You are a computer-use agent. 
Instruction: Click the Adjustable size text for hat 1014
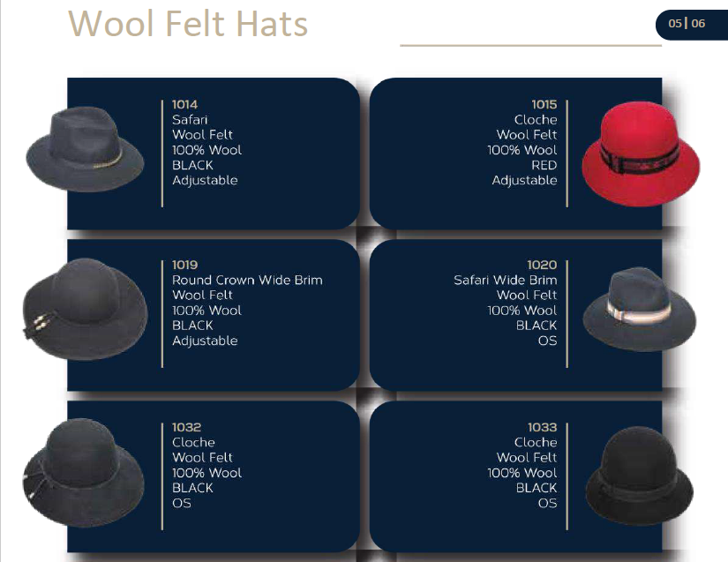click(x=205, y=181)
